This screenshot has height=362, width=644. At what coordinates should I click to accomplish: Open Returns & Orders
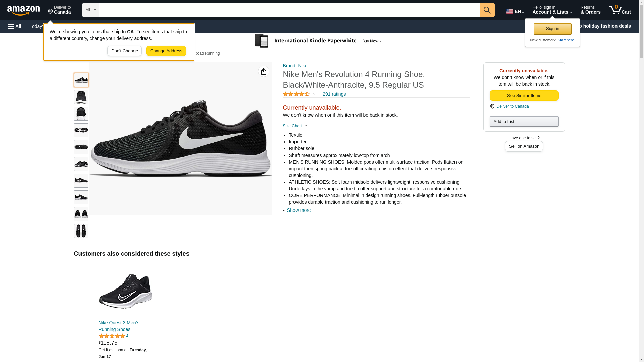pyautogui.click(x=590, y=10)
